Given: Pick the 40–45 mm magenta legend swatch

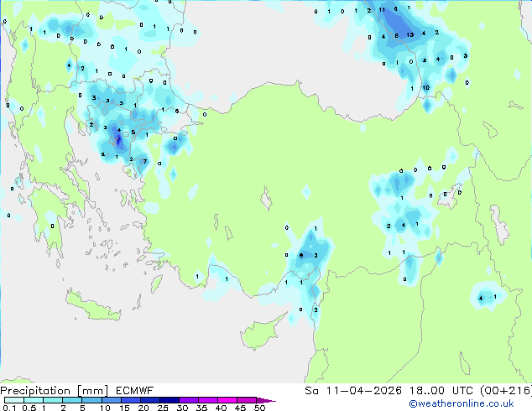Looking at the screenshot, I should point(227,400).
